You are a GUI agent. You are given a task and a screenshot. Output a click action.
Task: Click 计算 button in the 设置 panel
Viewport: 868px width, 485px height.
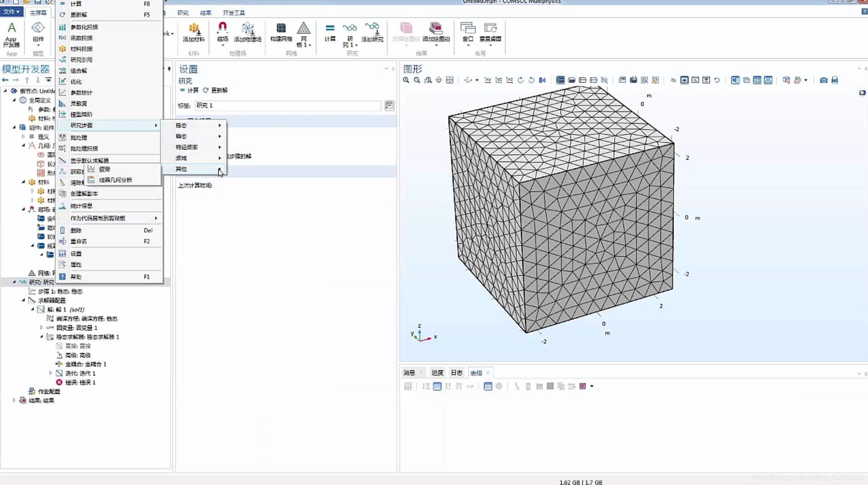[x=189, y=91]
